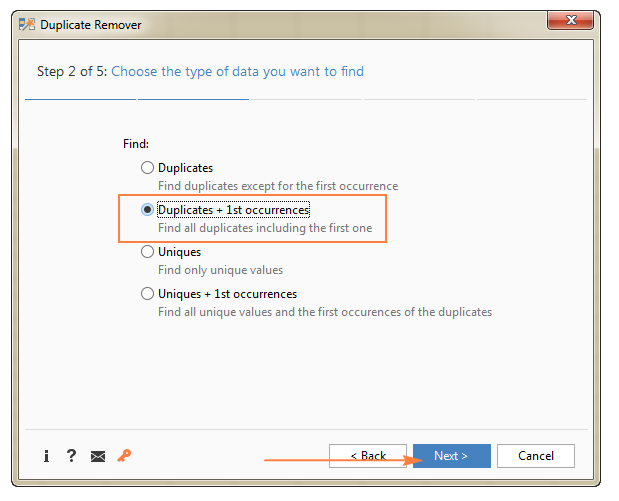This screenshot has height=501, width=619.
Task: Select the Duplicates radio button
Action: (148, 168)
